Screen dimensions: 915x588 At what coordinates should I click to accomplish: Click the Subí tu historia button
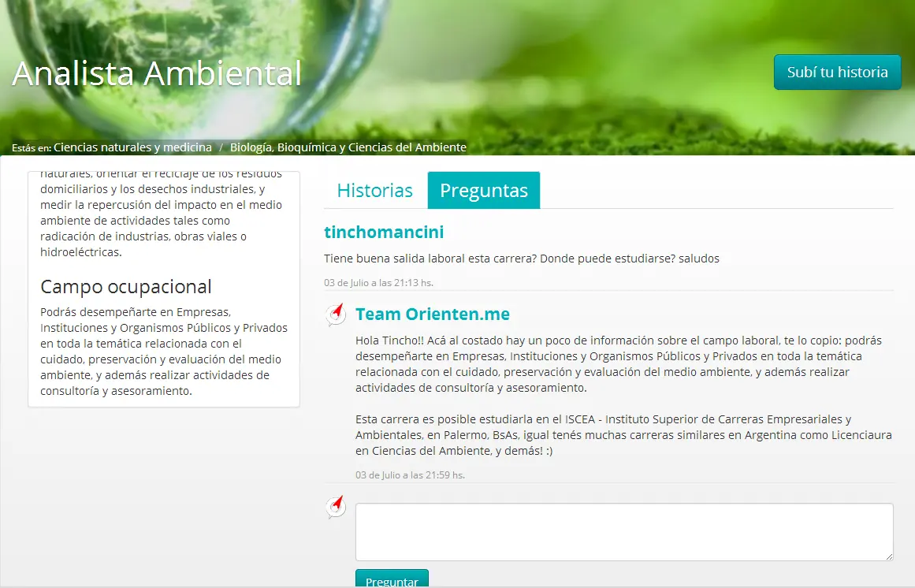pos(837,72)
